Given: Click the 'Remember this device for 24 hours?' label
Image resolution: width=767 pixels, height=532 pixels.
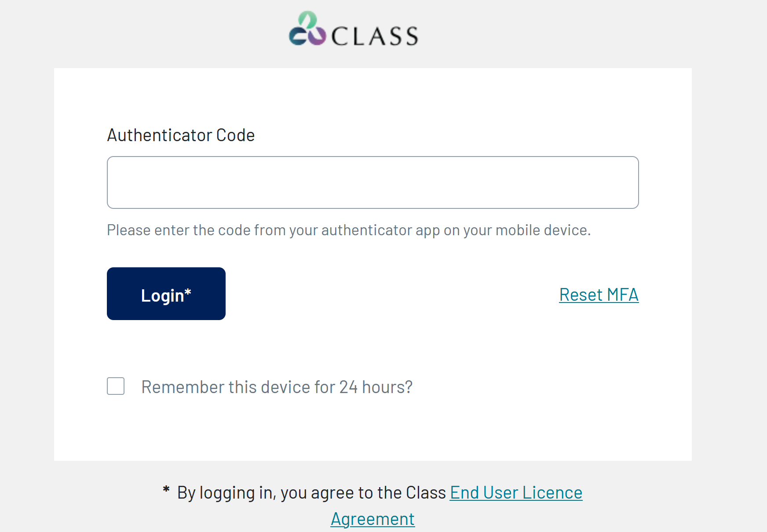Looking at the screenshot, I should click(277, 387).
